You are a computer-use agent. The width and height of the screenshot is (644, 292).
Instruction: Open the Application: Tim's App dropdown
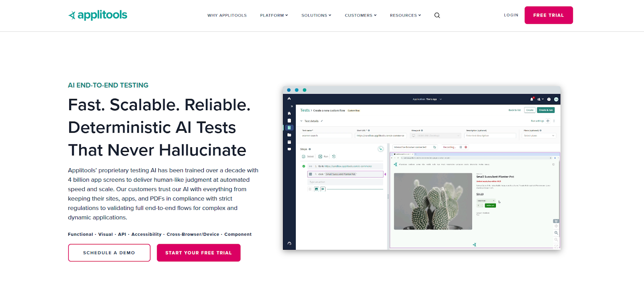tap(427, 99)
